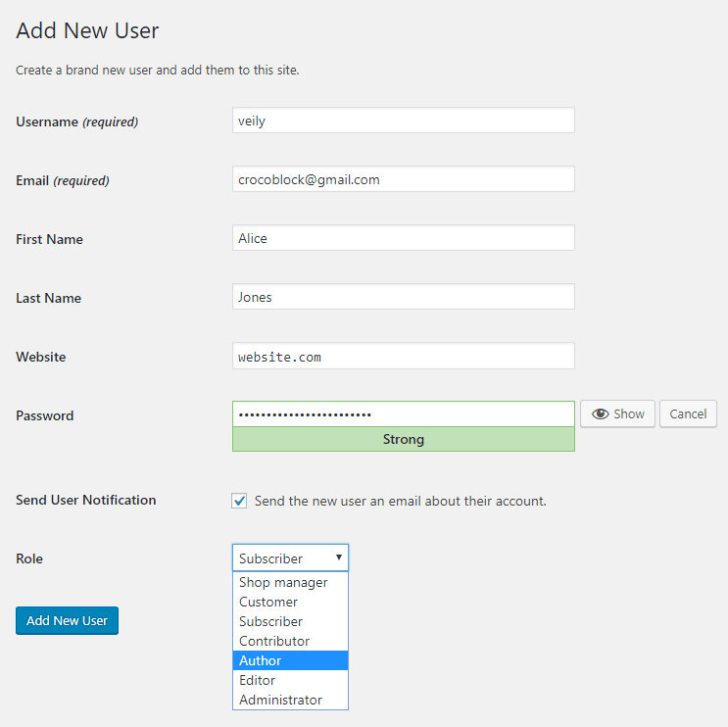Click the Role field label
Image resolution: width=728 pixels, height=727 pixels.
click(29, 558)
